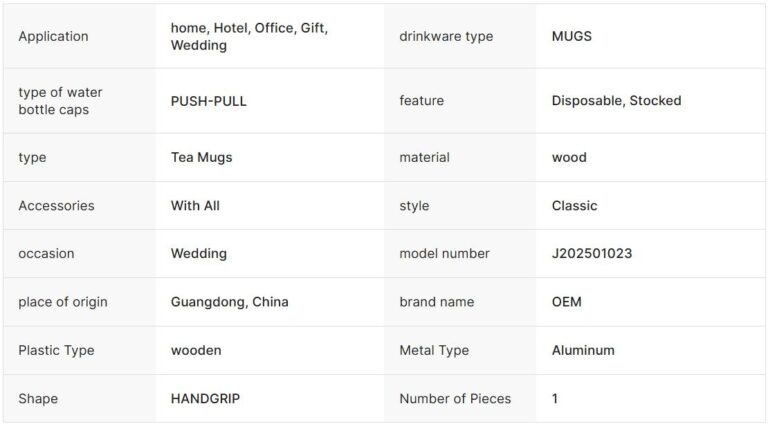This screenshot has height=424, width=768.
Task: Select the "OEM" brand name value
Action: coord(566,302)
